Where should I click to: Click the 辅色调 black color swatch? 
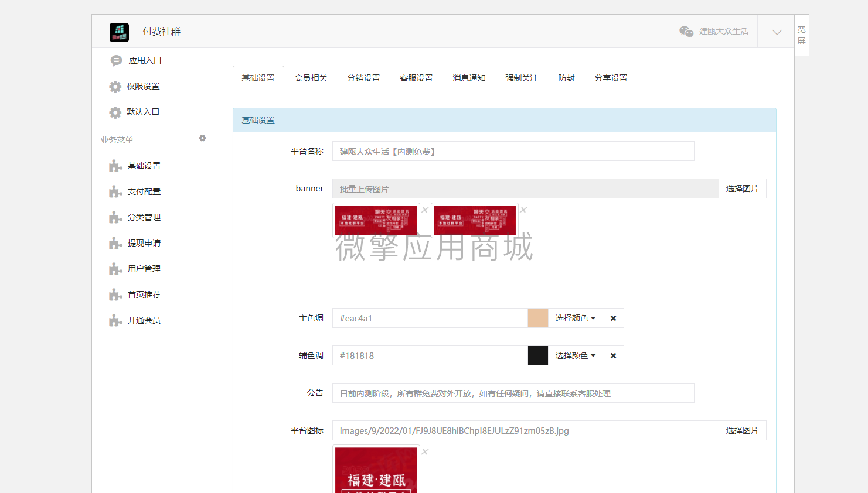coord(538,355)
